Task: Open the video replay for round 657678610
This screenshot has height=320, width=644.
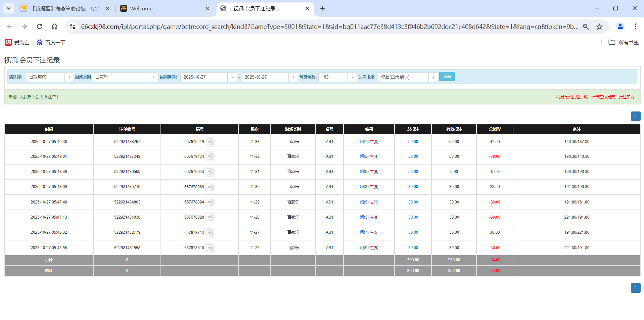Action: [x=211, y=248]
